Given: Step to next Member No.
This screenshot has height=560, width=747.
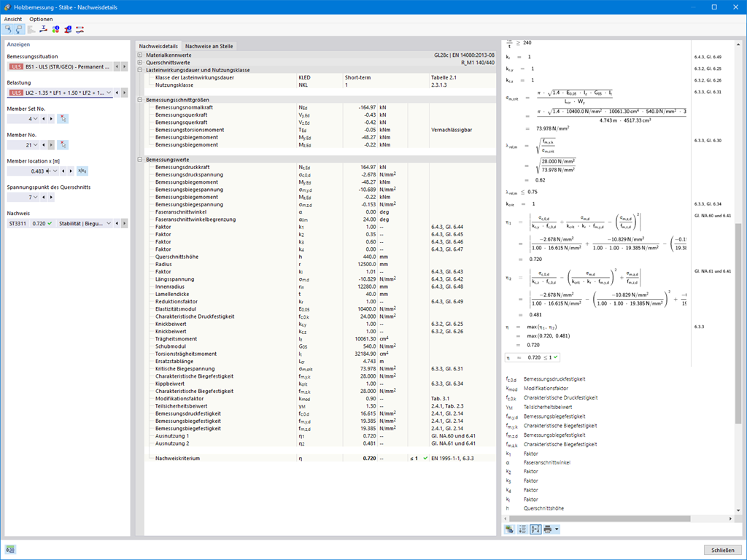Looking at the screenshot, I should (x=52, y=145).
